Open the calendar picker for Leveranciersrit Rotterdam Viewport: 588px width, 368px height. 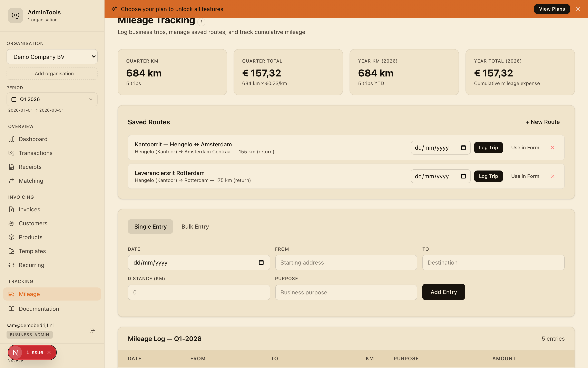pos(463,176)
